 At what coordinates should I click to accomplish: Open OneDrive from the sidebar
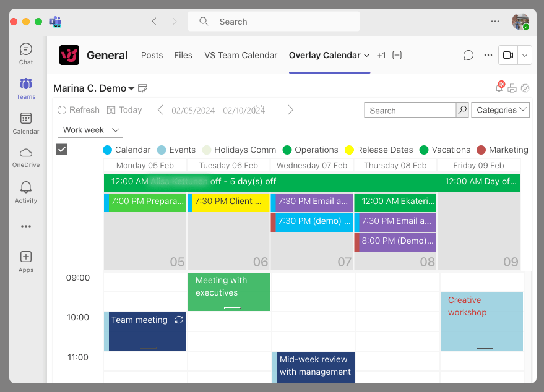pyautogui.click(x=25, y=158)
